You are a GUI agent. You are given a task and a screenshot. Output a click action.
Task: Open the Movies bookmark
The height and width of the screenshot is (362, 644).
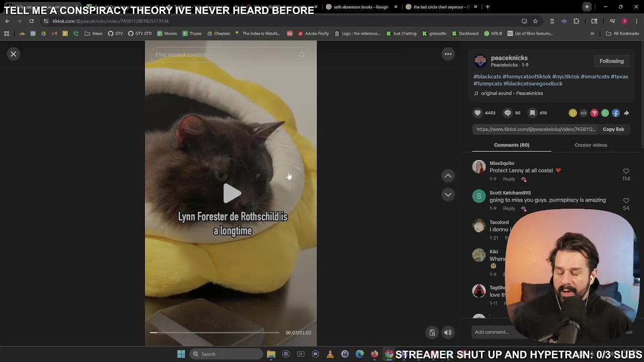click(167, 34)
